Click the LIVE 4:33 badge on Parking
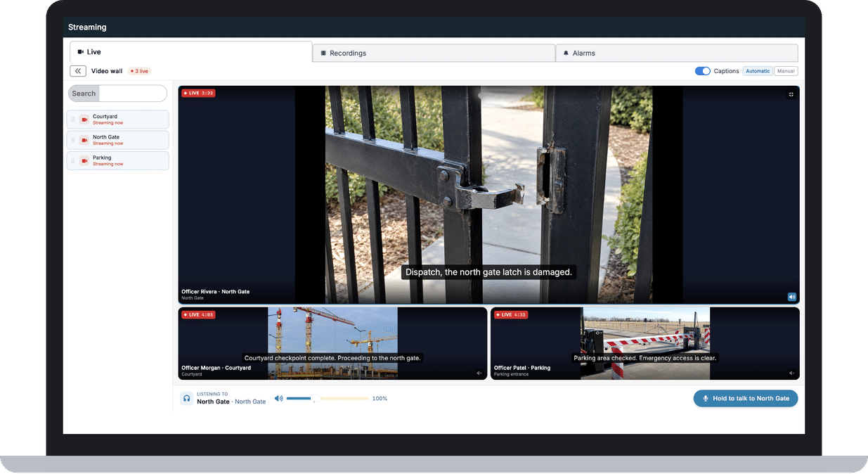868x474 pixels. tap(511, 314)
